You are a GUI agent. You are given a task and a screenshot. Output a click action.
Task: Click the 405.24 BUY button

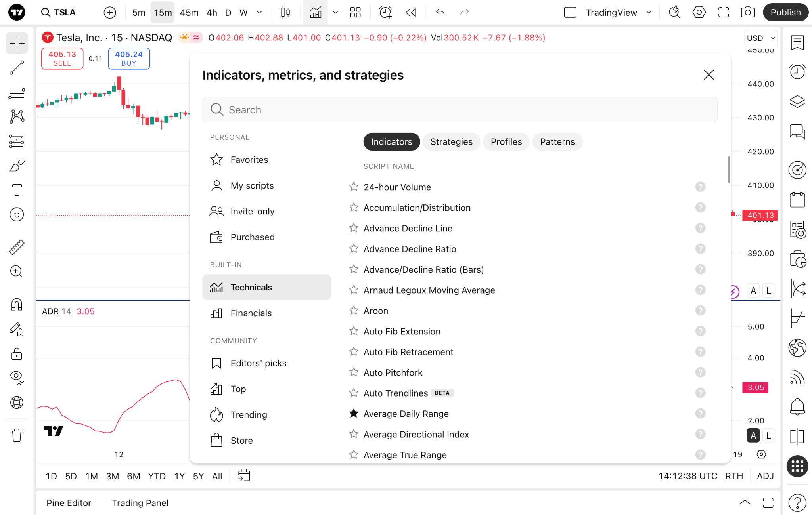[x=128, y=59]
